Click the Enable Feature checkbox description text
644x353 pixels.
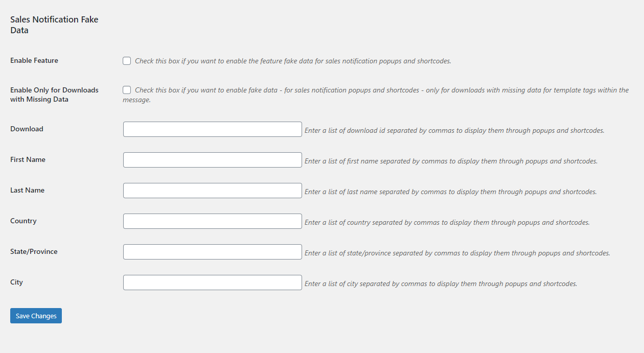(x=293, y=61)
